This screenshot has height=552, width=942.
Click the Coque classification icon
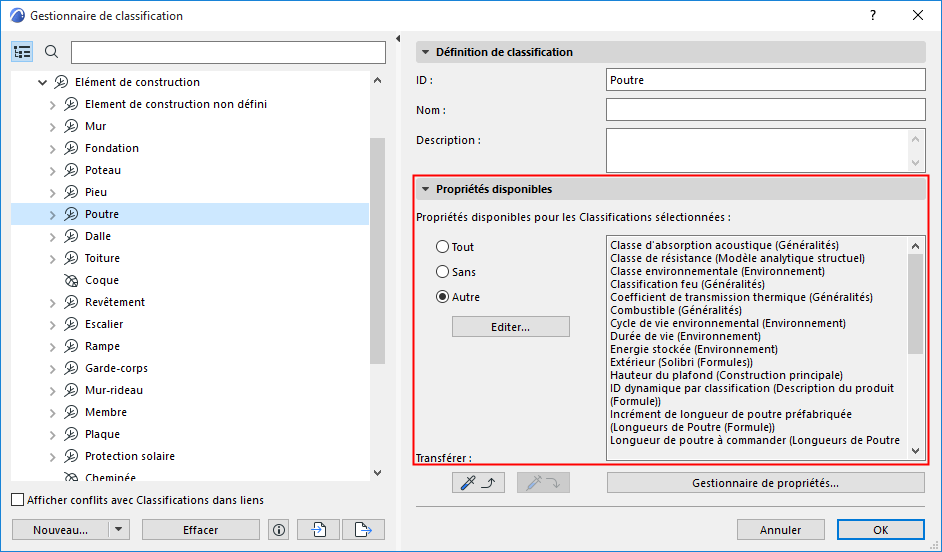pos(71,280)
